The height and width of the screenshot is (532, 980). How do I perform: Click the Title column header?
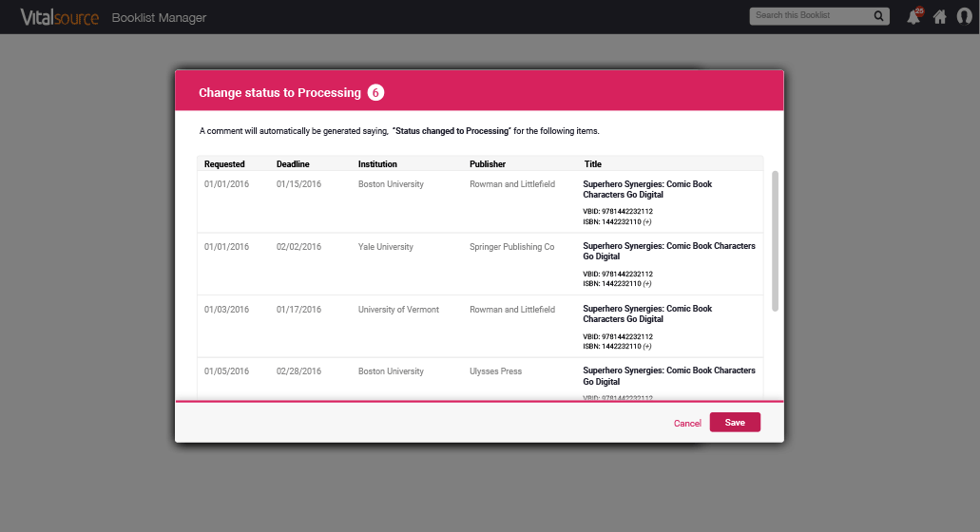[x=593, y=164]
